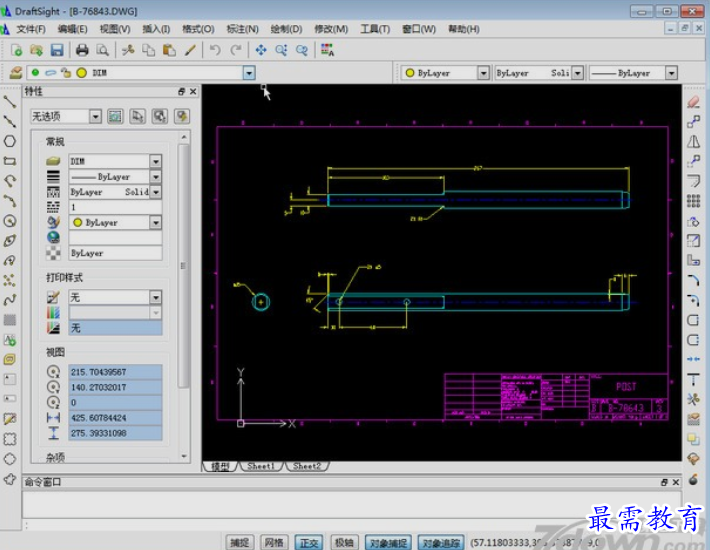This screenshot has width=710, height=550.
Task: Click the Explode tool icon
Action: pyautogui.click(x=693, y=479)
